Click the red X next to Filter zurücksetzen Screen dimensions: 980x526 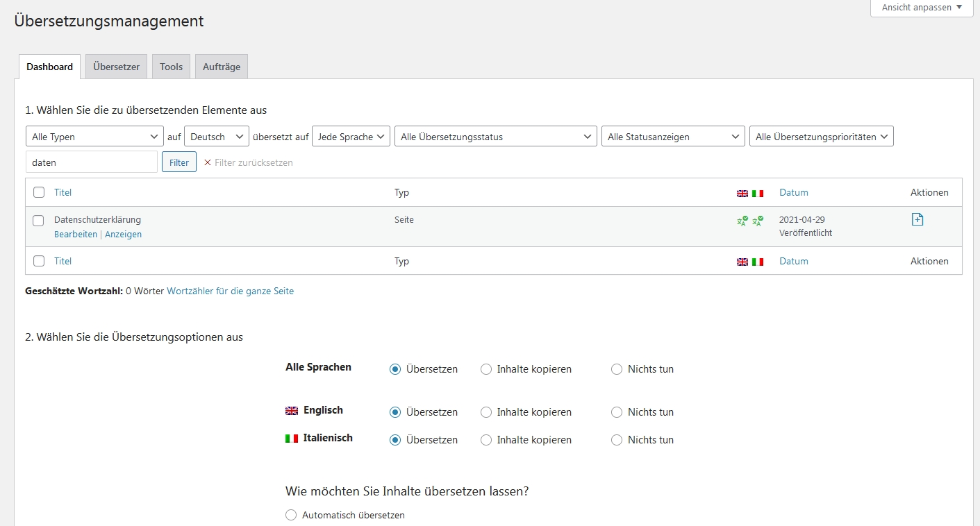pos(208,162)
